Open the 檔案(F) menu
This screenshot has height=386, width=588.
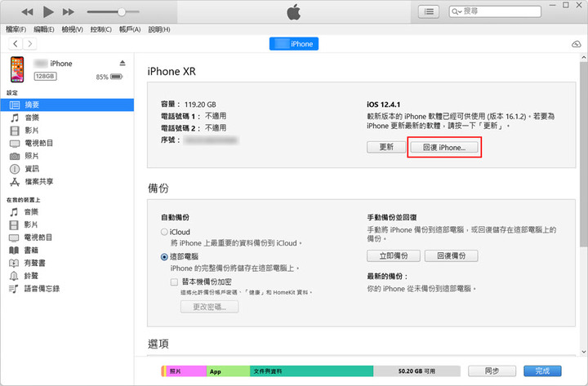[16, 29]
